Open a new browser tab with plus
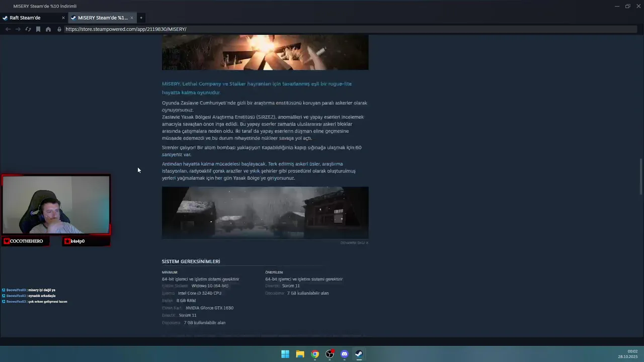Screen dimensions: 644x362 tap(141, 18)
